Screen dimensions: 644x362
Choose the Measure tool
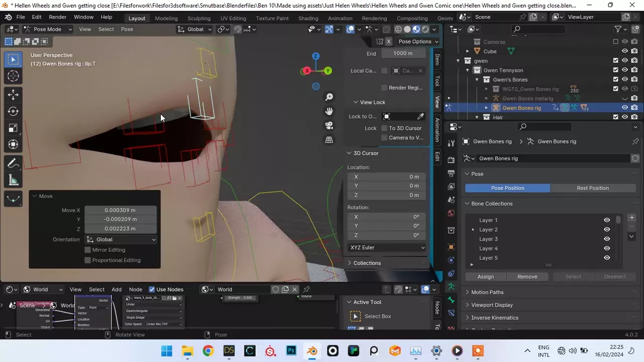(14, 180)
